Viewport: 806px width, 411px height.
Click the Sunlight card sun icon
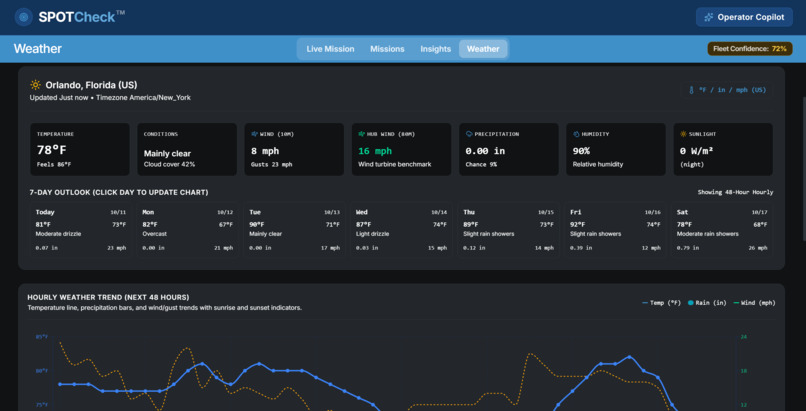(683, 134)
